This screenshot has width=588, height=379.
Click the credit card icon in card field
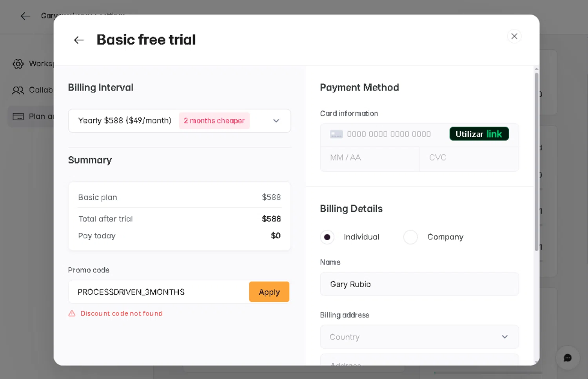(x=336, y=134)
